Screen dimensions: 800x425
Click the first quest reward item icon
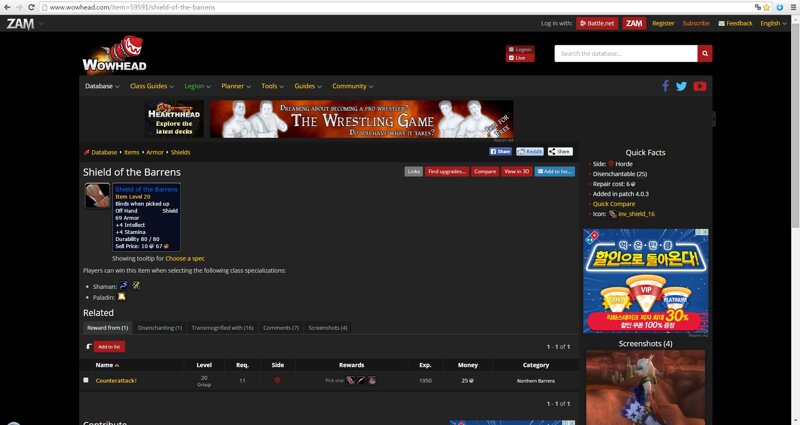pyautogui.click(x=350, y=380)
